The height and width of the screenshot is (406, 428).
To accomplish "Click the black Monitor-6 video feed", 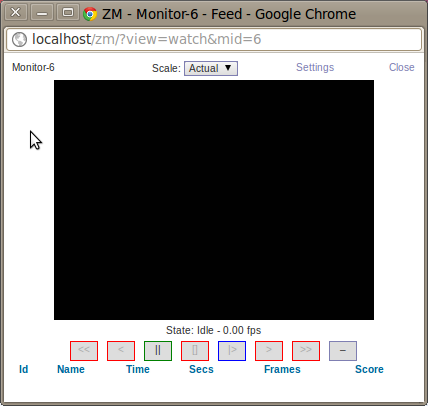I will [214, 200].
